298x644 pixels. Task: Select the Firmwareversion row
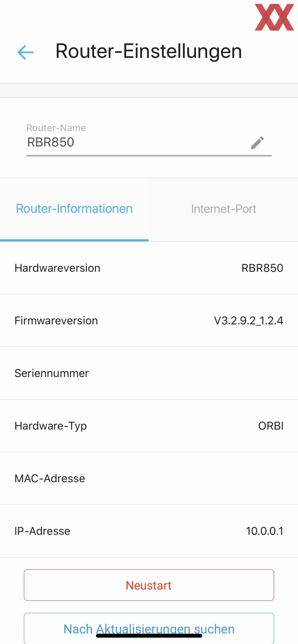point(149,321)
